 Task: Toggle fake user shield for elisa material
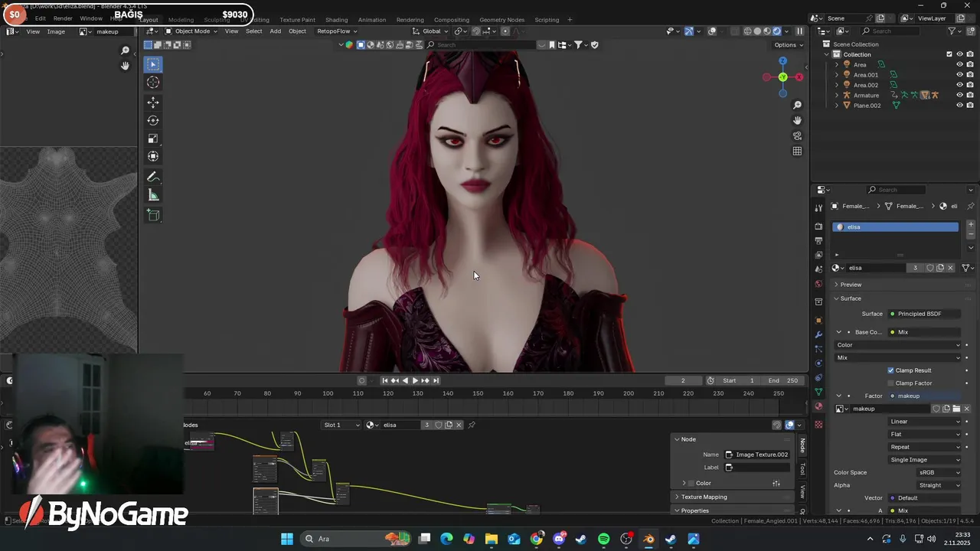point(930,268)
